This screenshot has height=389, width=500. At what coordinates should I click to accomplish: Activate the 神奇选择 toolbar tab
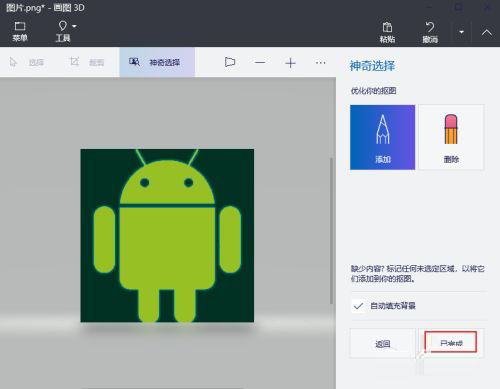click(157, 62)
